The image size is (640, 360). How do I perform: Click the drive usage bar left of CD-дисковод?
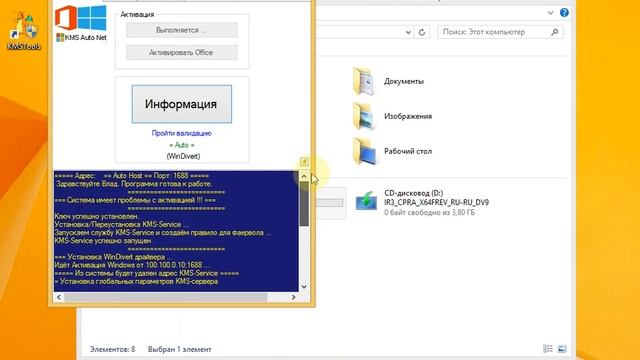tap(330, 203)
